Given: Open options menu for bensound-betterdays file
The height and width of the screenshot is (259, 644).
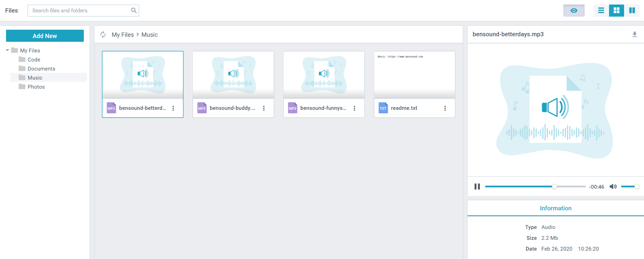Looking at the screenshot, I should (173, 108).
